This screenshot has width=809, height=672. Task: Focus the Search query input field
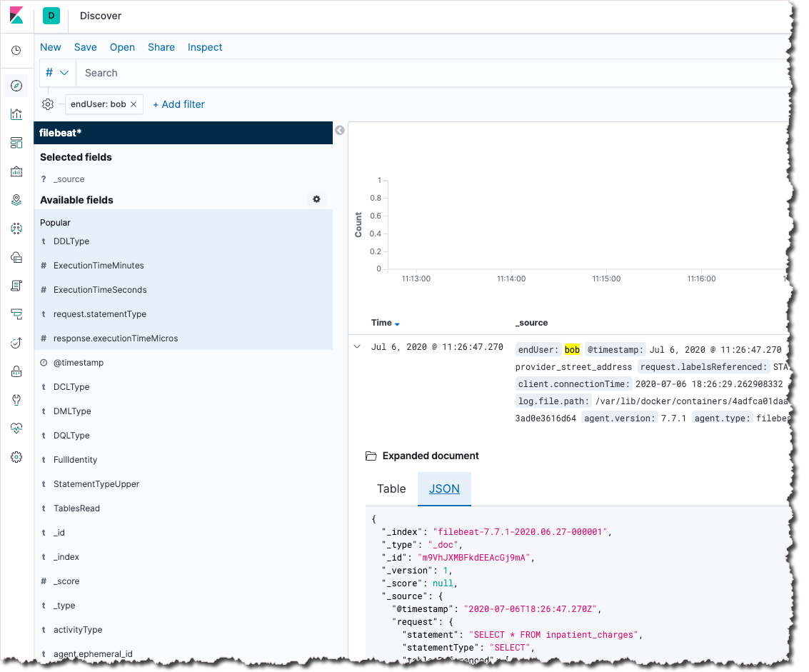(x=433, y=73)
